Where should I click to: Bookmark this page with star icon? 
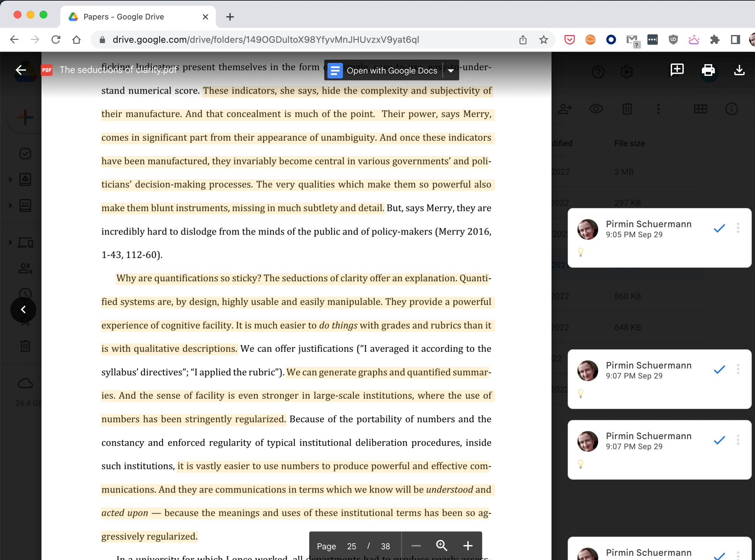click(543, 40)
